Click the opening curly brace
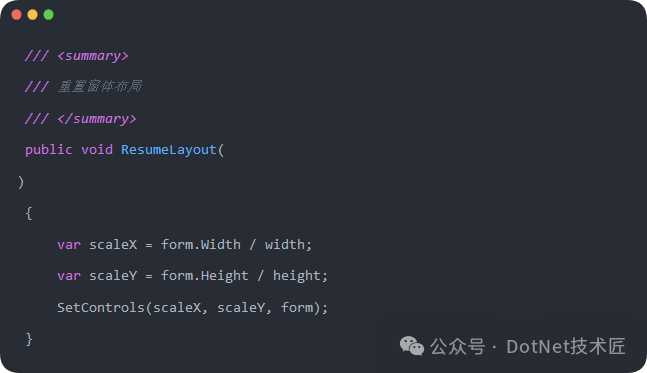Image resolution: width=647 pixels, height=373 pixels. (x=29, y=213)
